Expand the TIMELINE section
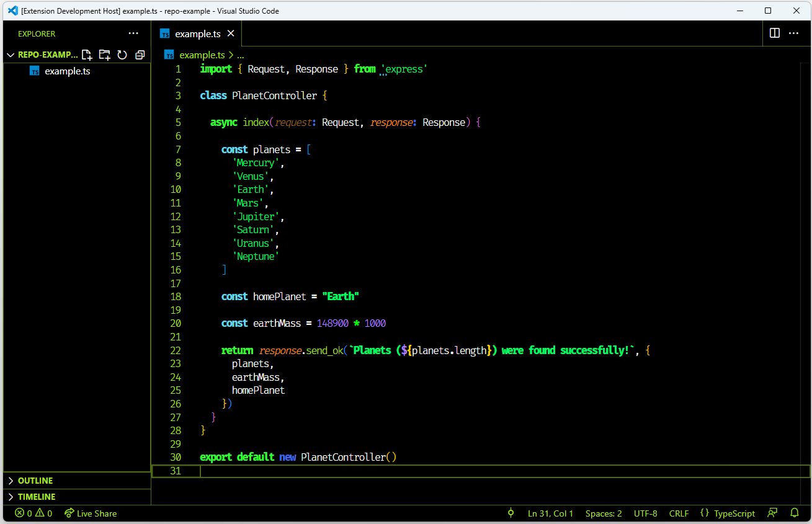812x524 pixels. pyautogui.click(x=35, y=496)
